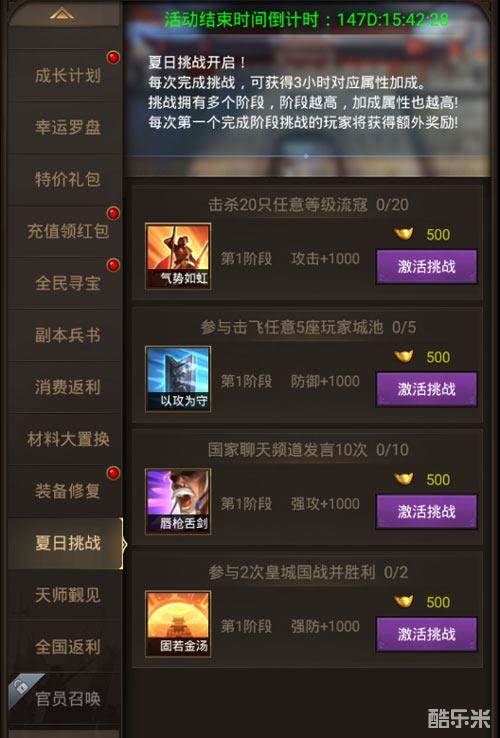Activate the 攻击+1000 challenge button
The image size is (500, 738).
(427, 266)
